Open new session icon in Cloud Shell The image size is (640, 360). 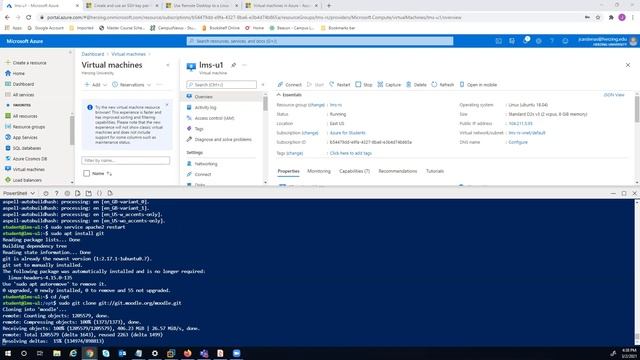89,193
